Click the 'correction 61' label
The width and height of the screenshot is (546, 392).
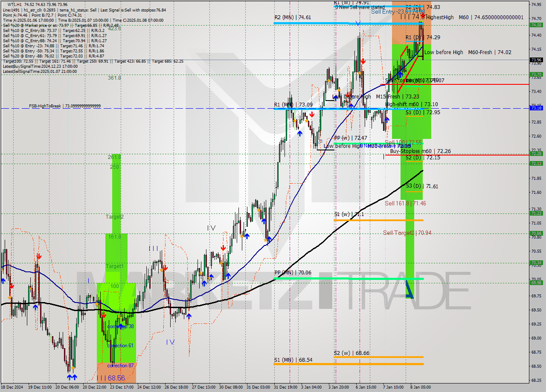tap(120, 346)
